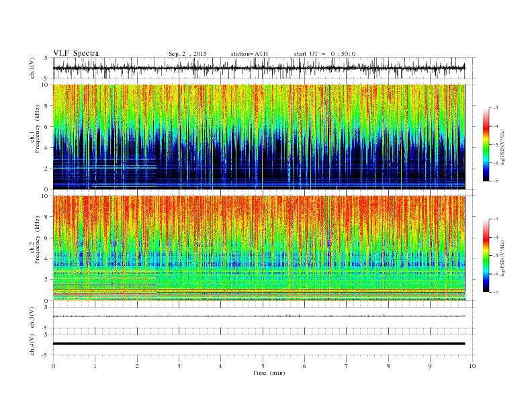532x411 pixels.
Task: Click the time axis tick label '0'
Action: [53, 366]
